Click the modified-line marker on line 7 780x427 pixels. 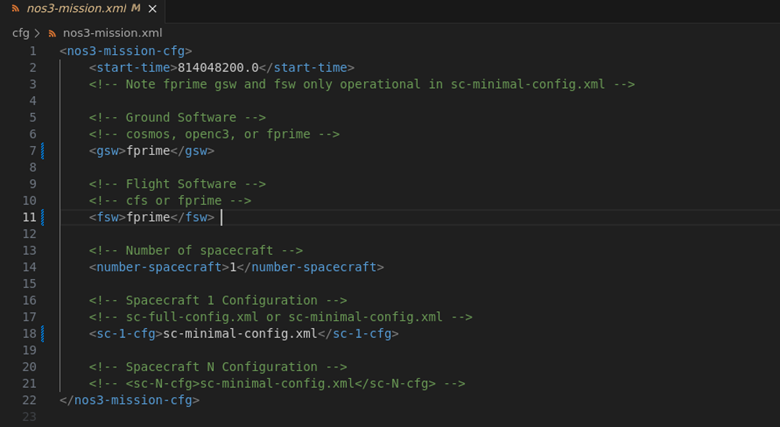(42, 151)
